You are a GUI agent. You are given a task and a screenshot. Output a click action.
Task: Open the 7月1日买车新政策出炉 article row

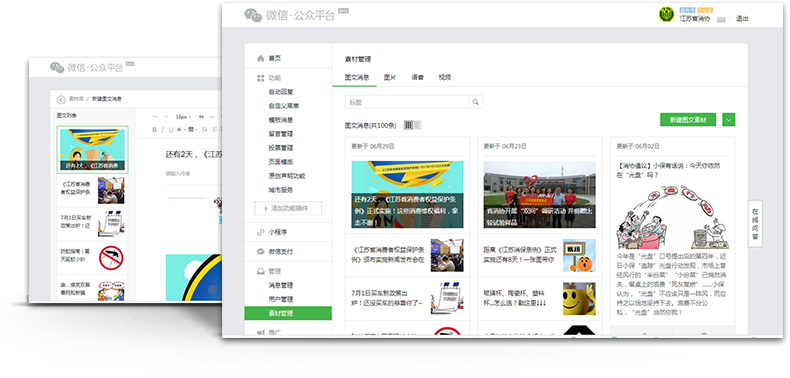(407, 298)
